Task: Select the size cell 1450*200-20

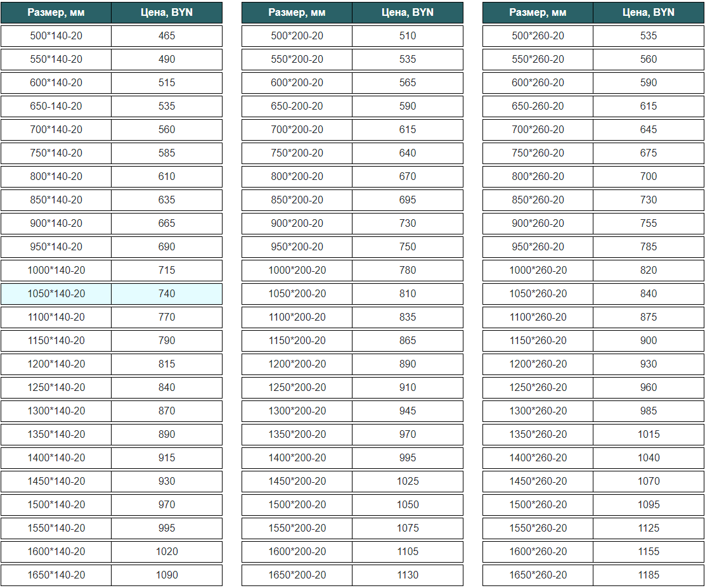Action: 297,481
